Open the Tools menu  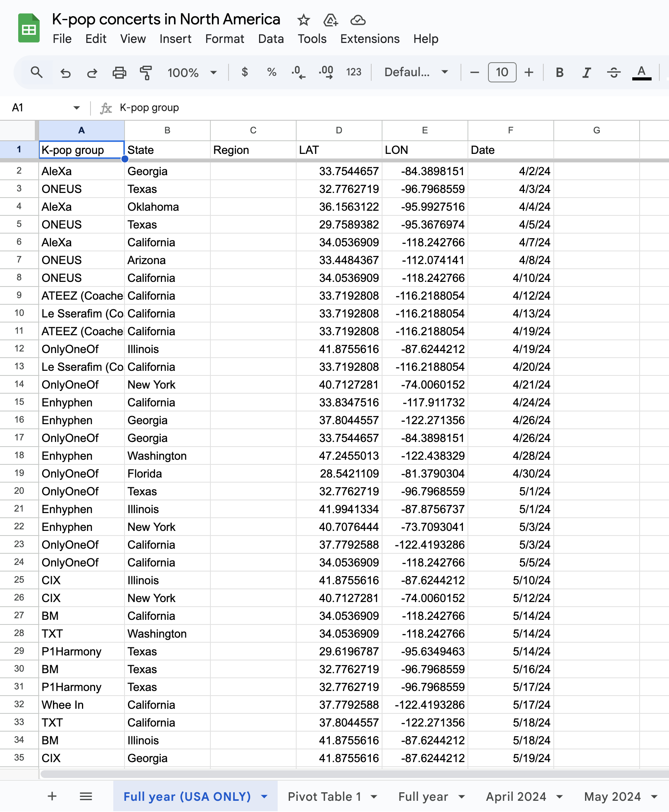[x=312, y=39]
